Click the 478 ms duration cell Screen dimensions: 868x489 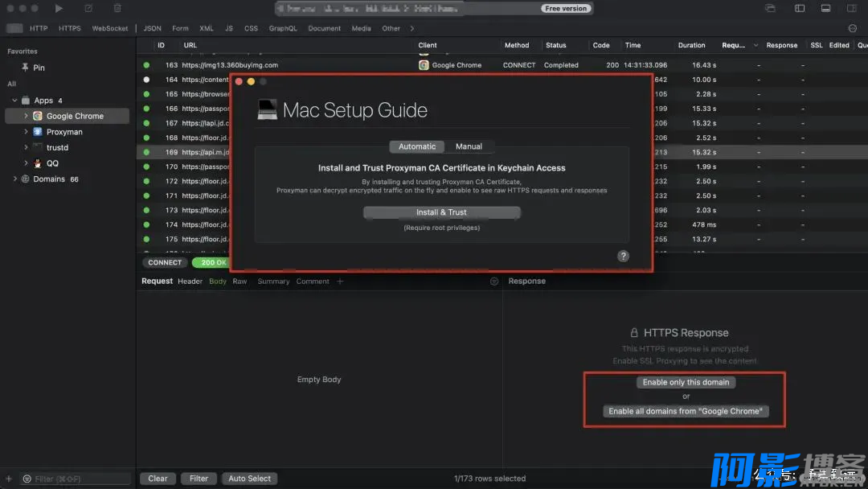click(x=703, y=225)
